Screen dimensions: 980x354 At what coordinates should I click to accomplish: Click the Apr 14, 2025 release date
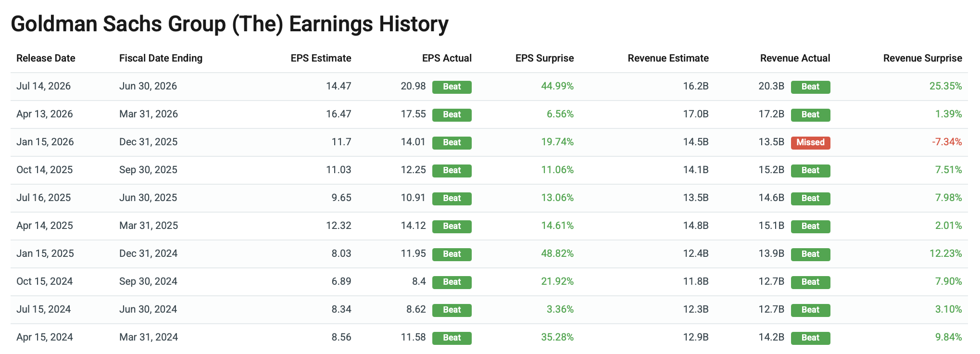pos(45,226)
